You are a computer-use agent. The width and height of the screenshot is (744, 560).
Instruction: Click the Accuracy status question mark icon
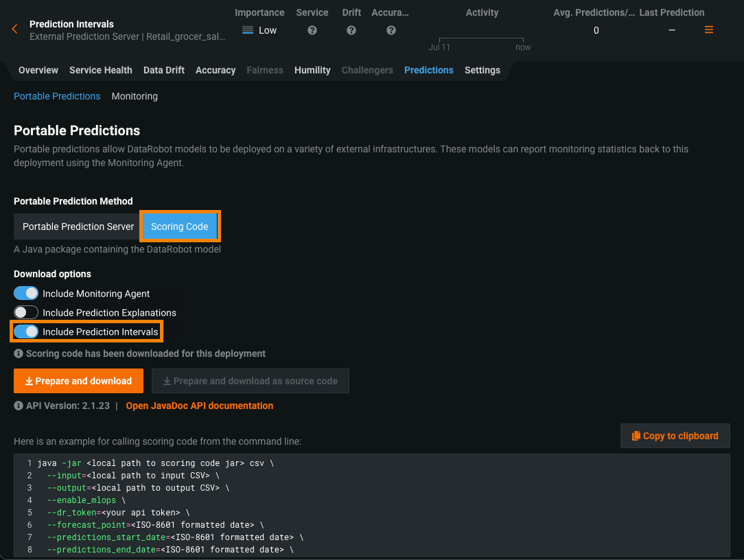point(391,30)
